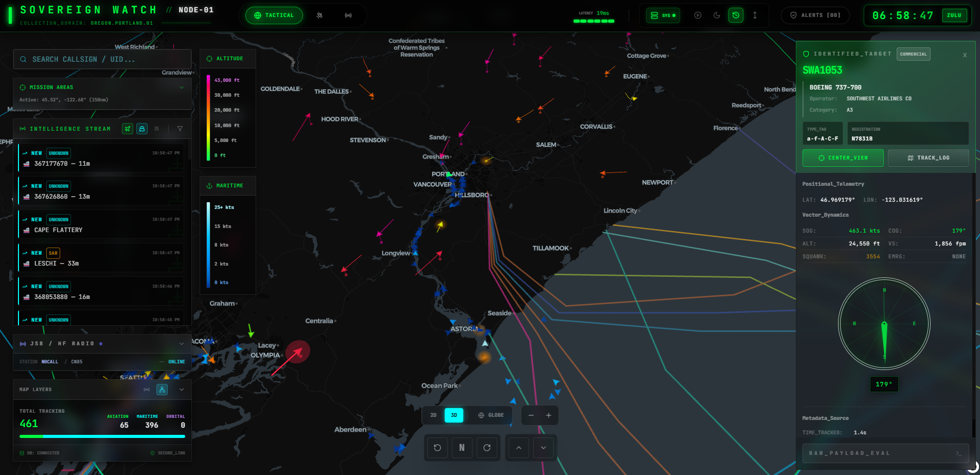Viewport: 980px width, 475px height.
Task: Open the Intelligence Stream filter
Action: [x=181, y=129]
